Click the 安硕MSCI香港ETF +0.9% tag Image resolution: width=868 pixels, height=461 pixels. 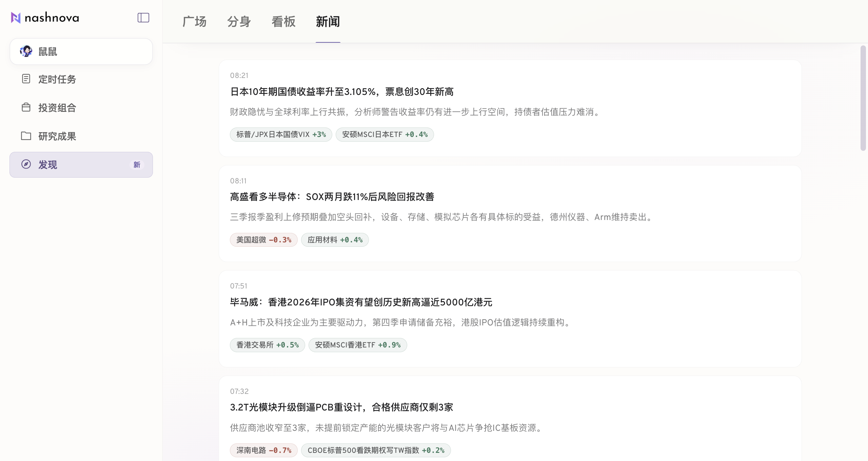tap(358, 345)
